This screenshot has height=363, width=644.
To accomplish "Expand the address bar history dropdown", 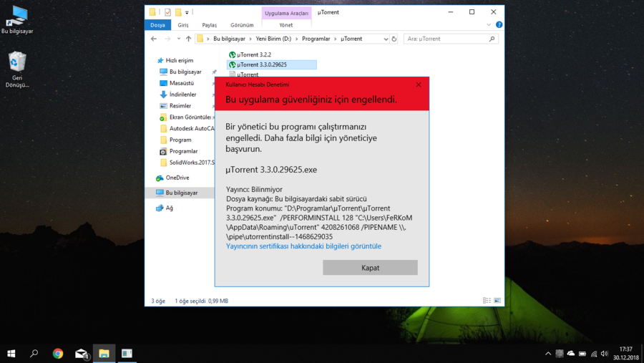I will click(x=386, y=39).
